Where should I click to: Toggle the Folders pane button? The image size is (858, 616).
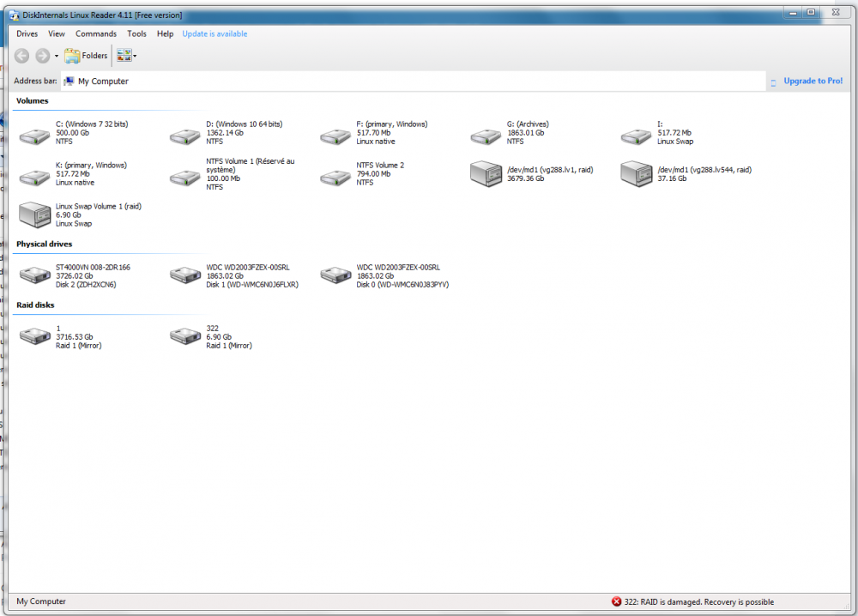click(86, 56)
